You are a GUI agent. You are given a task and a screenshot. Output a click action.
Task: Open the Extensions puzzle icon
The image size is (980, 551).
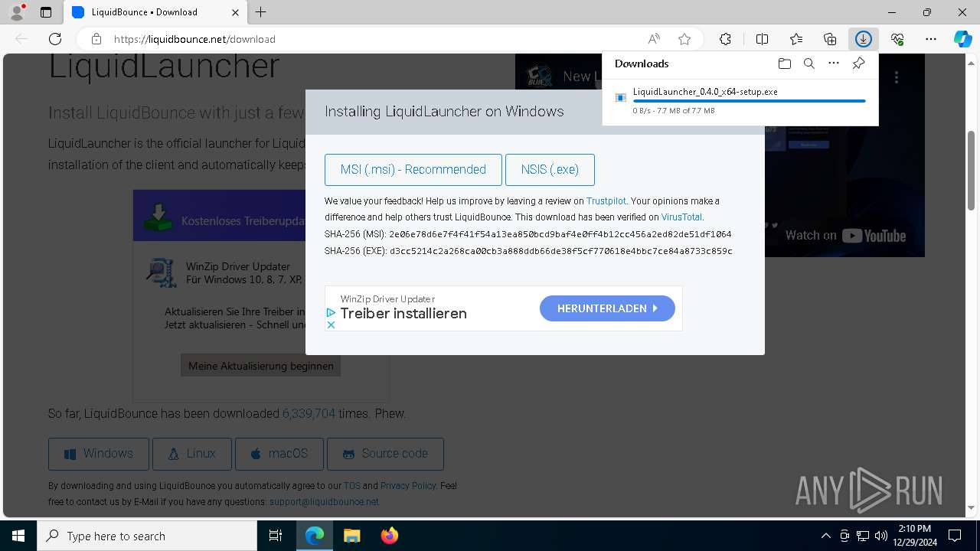725,39
